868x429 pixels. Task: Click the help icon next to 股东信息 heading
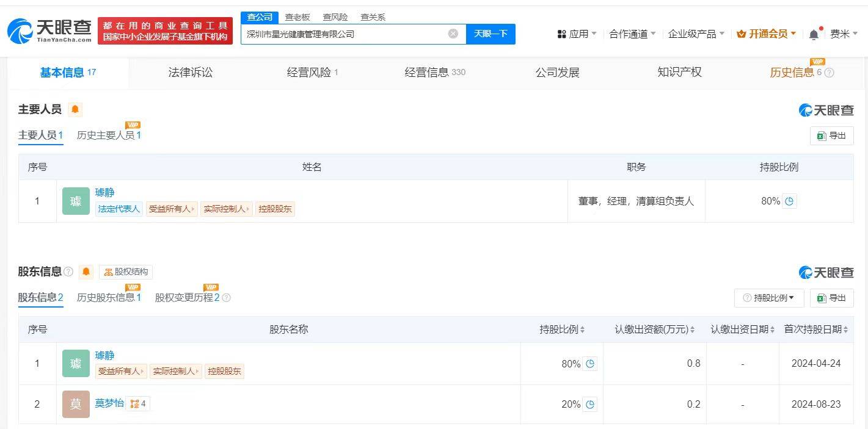click(x=68, y=272)
